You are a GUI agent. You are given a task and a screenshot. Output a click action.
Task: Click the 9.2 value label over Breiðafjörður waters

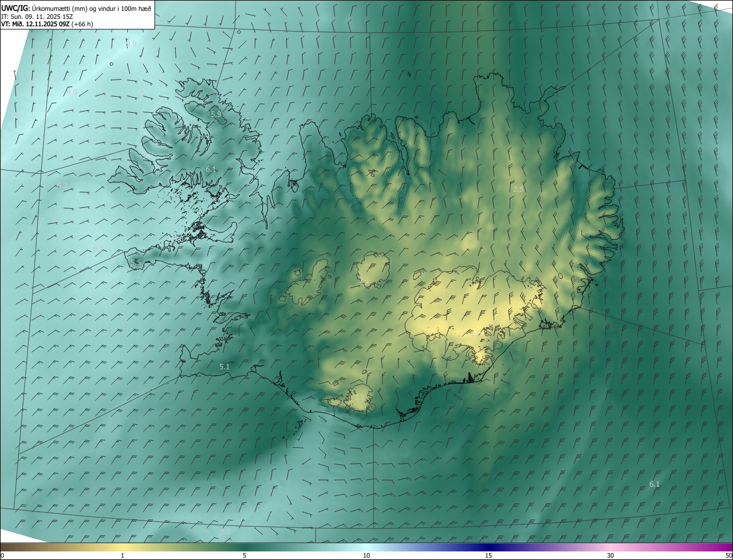[98, 249]
